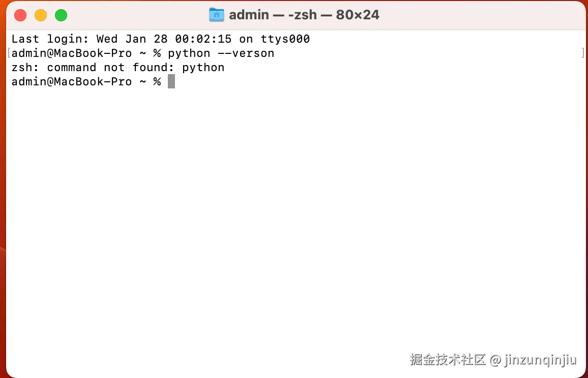Click 'Last login:' text on first line

tap(50, 39)
